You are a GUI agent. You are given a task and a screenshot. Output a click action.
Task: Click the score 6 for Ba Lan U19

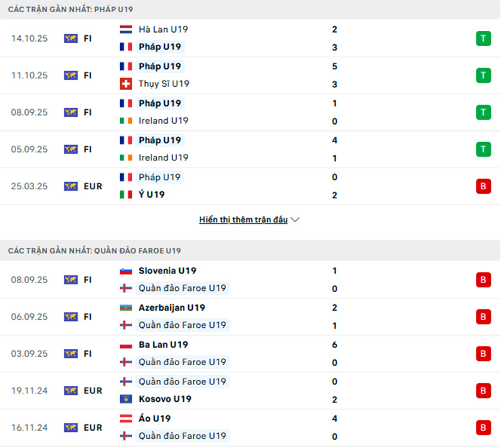[x=335, y=345]
